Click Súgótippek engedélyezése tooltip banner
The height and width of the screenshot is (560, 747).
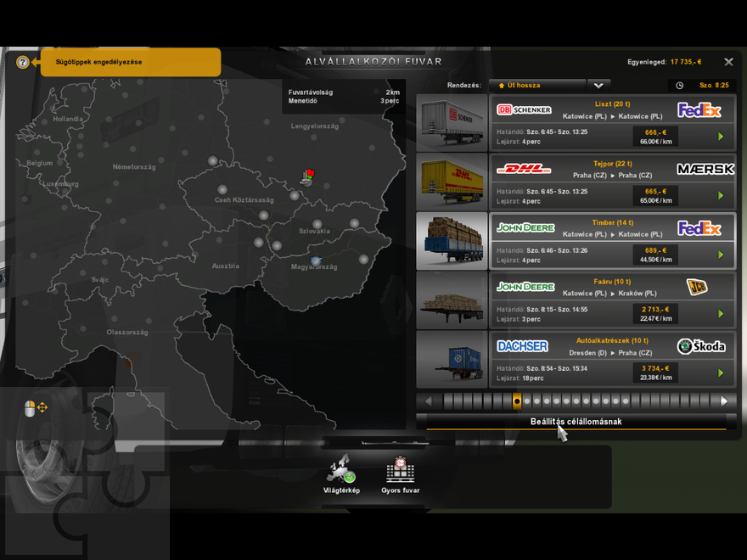131,62
